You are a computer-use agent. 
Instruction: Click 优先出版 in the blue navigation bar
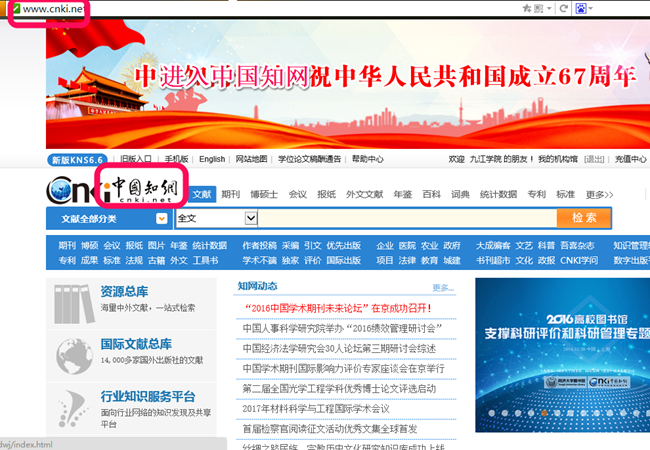tap(344, 246)
